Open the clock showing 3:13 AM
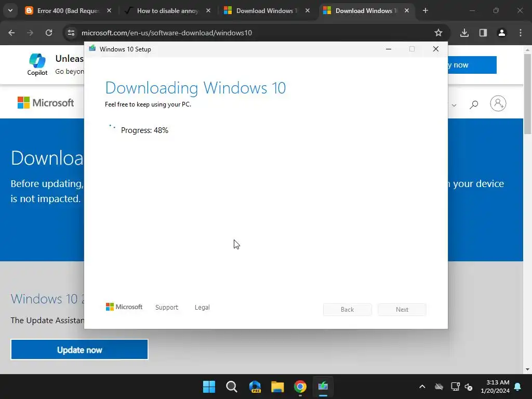 tap(495, 387)
